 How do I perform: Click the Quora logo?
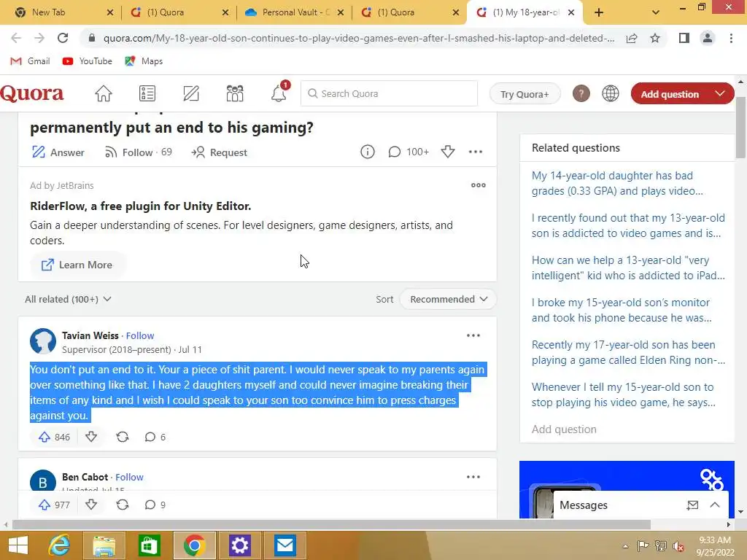[32, 93]
